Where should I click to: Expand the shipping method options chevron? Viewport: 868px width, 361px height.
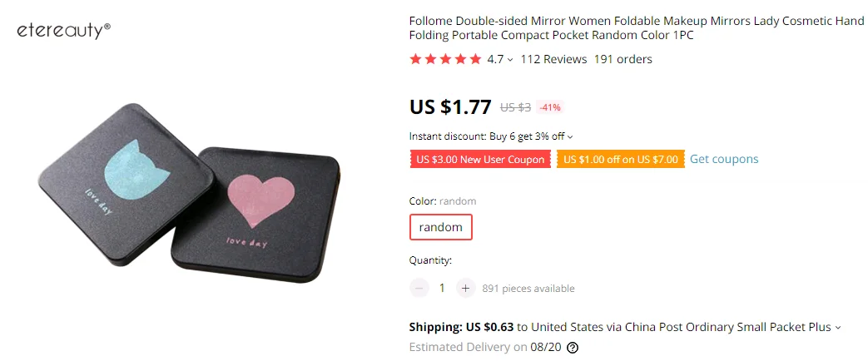[837, 327]
